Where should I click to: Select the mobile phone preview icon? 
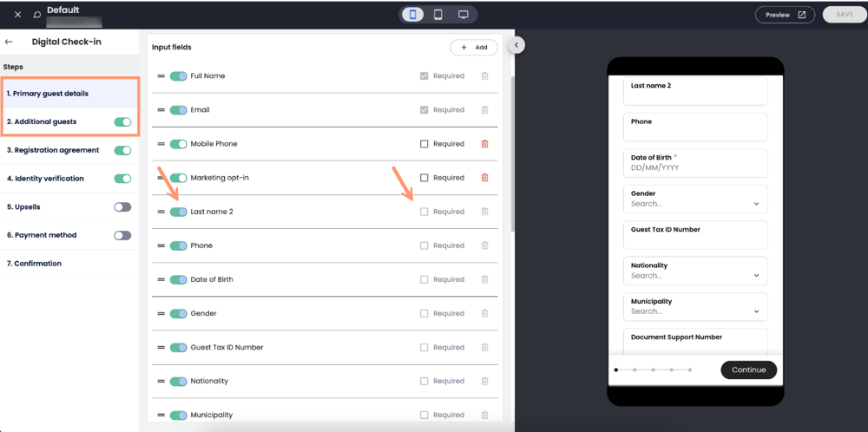coord(413,15)
